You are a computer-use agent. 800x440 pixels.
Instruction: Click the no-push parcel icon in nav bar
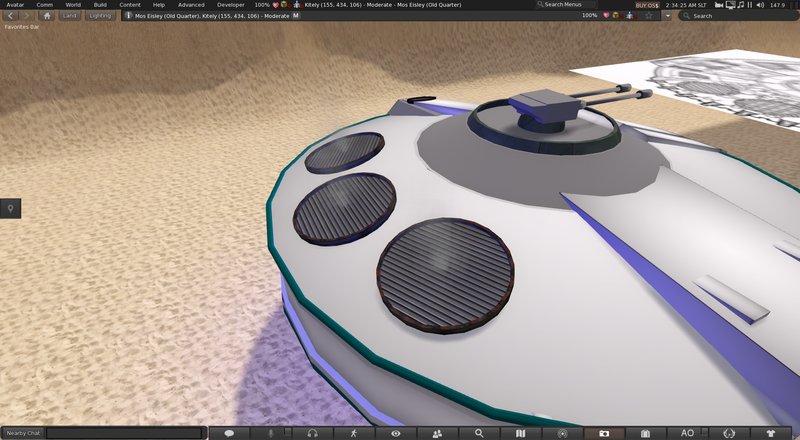click(630, 15)
